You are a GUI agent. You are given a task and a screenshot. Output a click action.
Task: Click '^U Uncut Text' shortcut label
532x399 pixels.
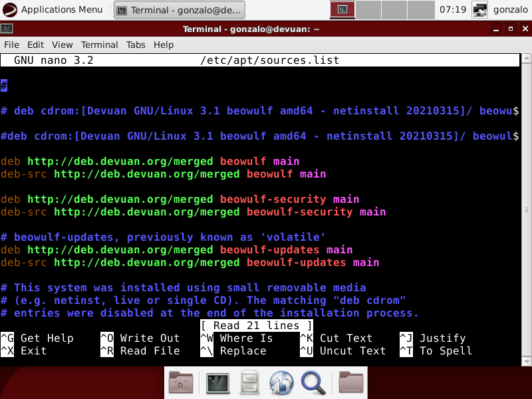[x=343, y=351]
